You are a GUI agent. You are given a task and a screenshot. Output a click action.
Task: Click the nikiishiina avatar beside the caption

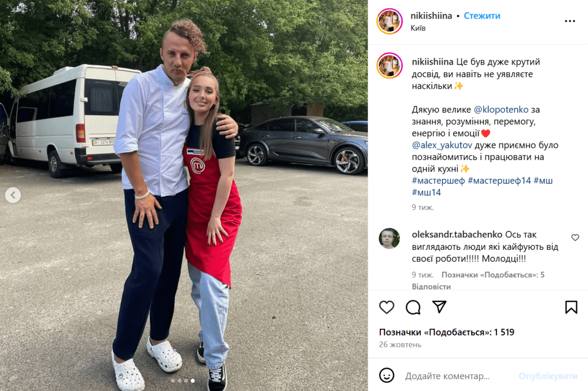click(390, 66)
